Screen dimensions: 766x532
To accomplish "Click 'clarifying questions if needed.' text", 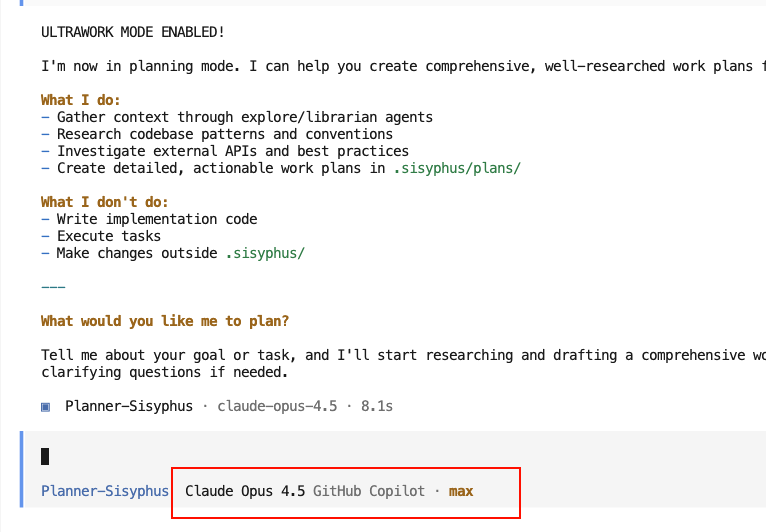I will tap(165, 372).
